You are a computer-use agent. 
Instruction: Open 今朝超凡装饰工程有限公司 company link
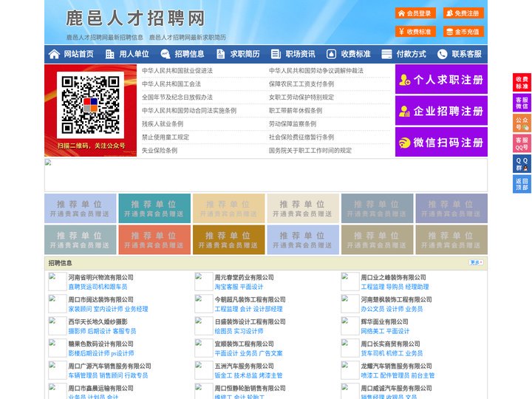coord(250,299)
